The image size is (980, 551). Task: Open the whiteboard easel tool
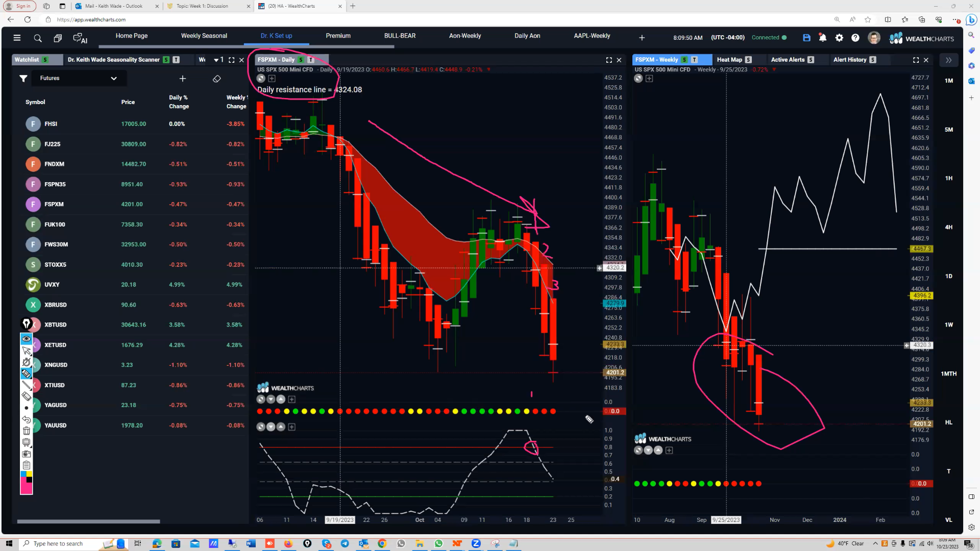tap(27, 442)
